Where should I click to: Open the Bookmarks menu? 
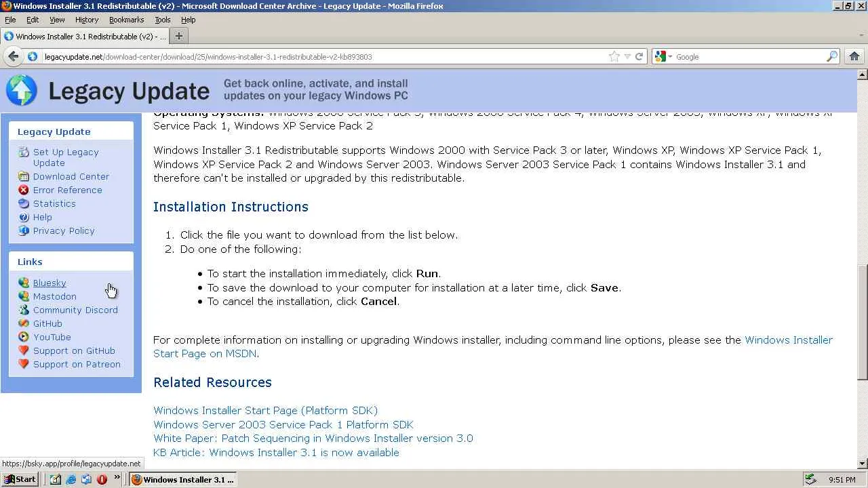[x=127, y=20]
